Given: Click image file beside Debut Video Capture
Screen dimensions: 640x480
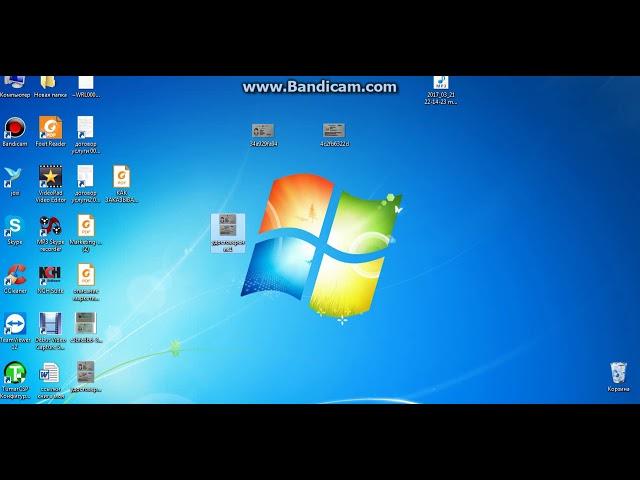Looking at the screenshot, I should 86,327.
